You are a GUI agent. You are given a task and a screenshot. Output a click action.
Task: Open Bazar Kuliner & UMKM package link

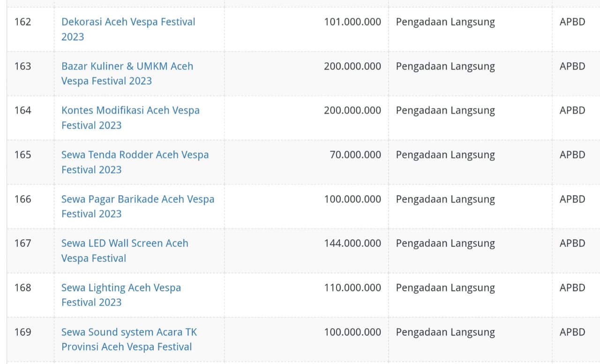point(127,67)
